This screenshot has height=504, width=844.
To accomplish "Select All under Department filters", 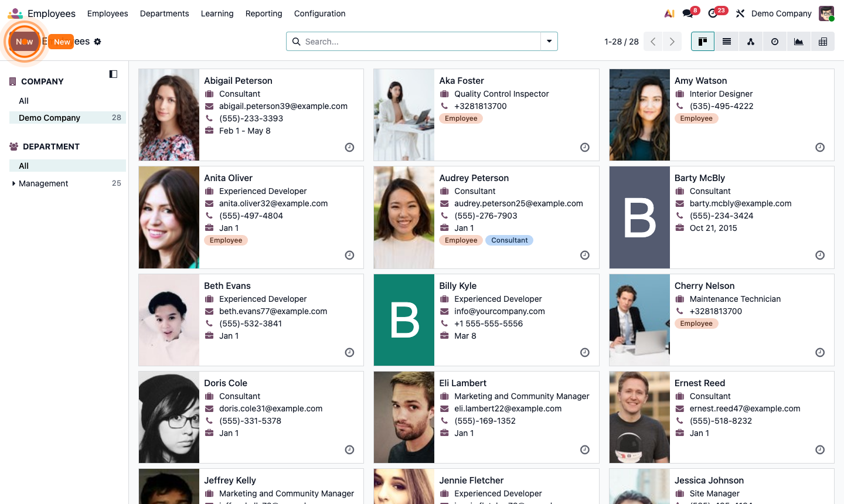I will click(x=23, y=165).
